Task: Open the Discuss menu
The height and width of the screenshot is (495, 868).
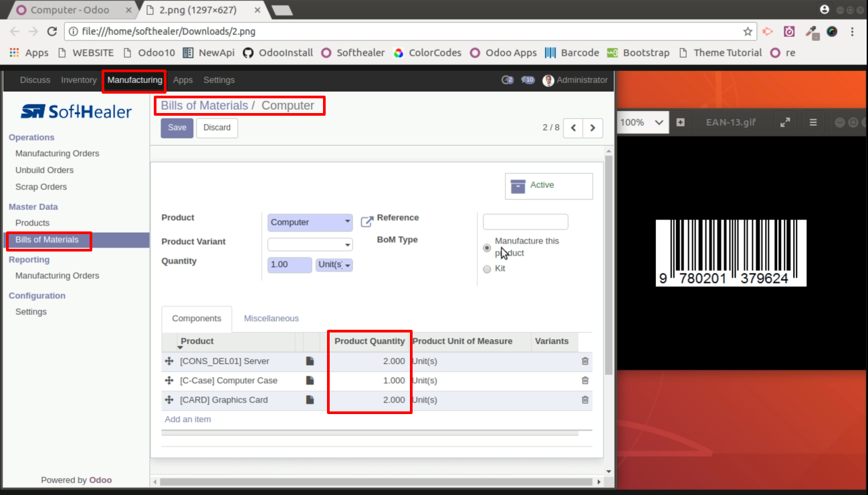Action: pyautogui.click(x=35, y=80)
